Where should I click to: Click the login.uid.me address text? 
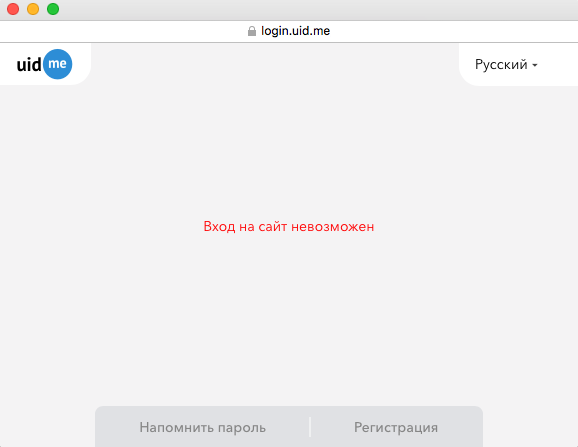pos(295,31)
